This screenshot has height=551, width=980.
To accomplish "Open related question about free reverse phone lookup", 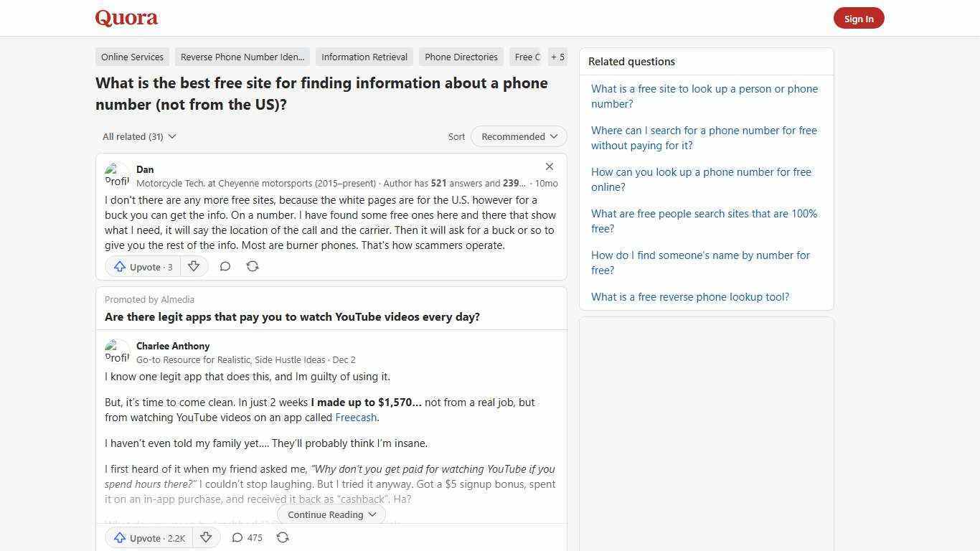I will pyautogui.click(x=689, y=296).
